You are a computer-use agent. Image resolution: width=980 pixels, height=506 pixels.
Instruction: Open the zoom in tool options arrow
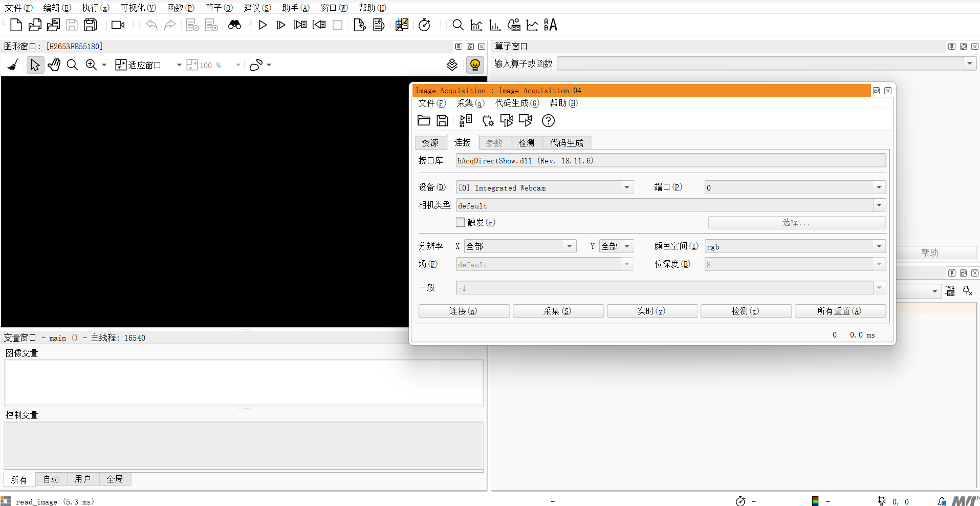point(104,65)
